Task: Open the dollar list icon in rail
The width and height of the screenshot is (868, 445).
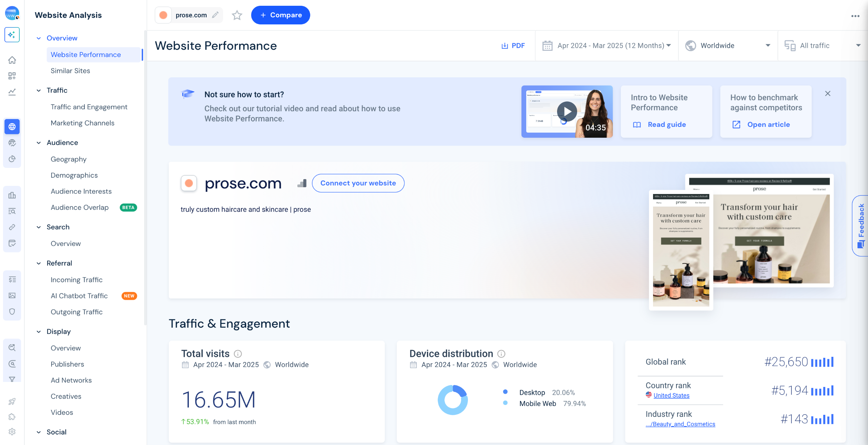Action: tap(12, 279)
